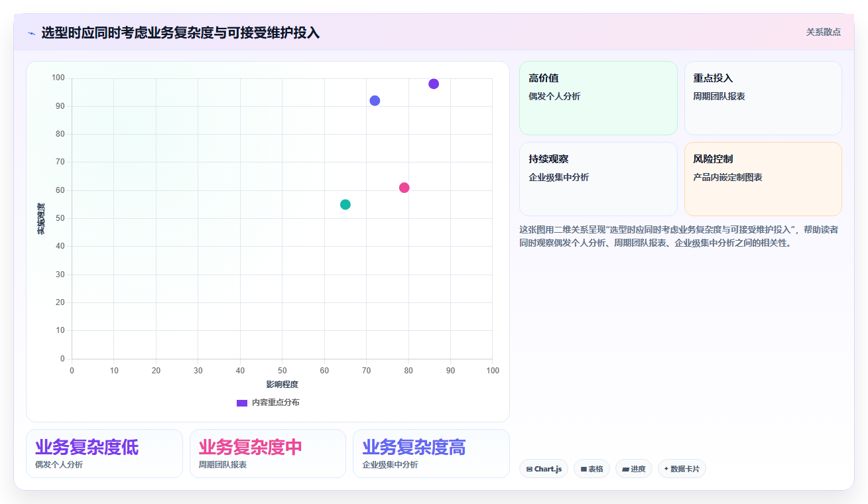Select the 进度 chip
The image size is (868, 504).
tap(634, 469)
